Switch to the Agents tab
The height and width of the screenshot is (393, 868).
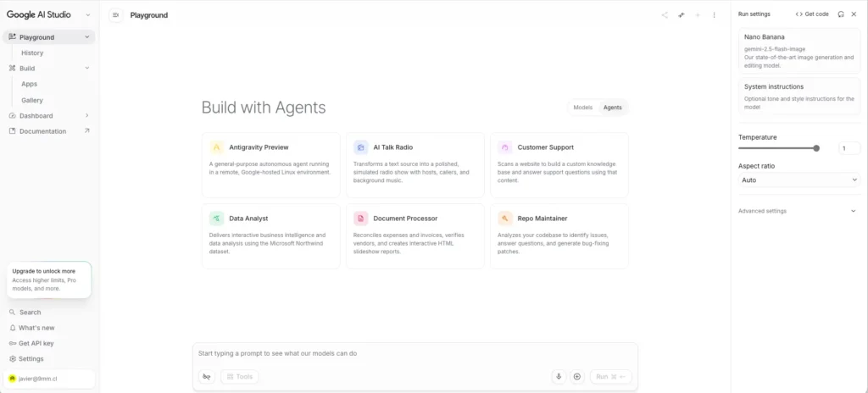[x=612, y=108]
